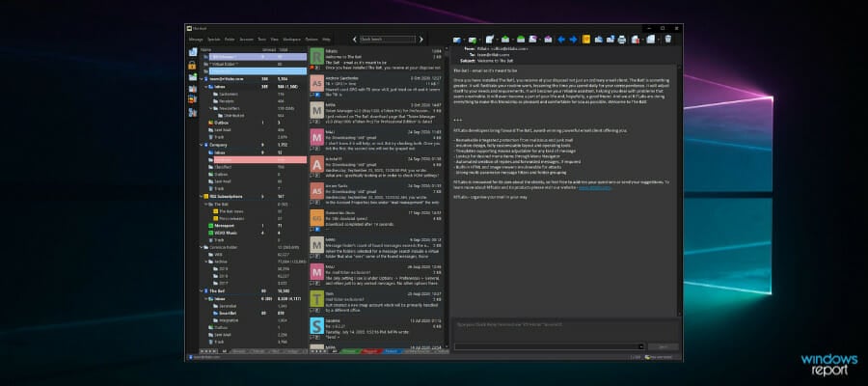Collapse the Company account tree
This screenshot has width=868, height=386.
coord(201,145)
